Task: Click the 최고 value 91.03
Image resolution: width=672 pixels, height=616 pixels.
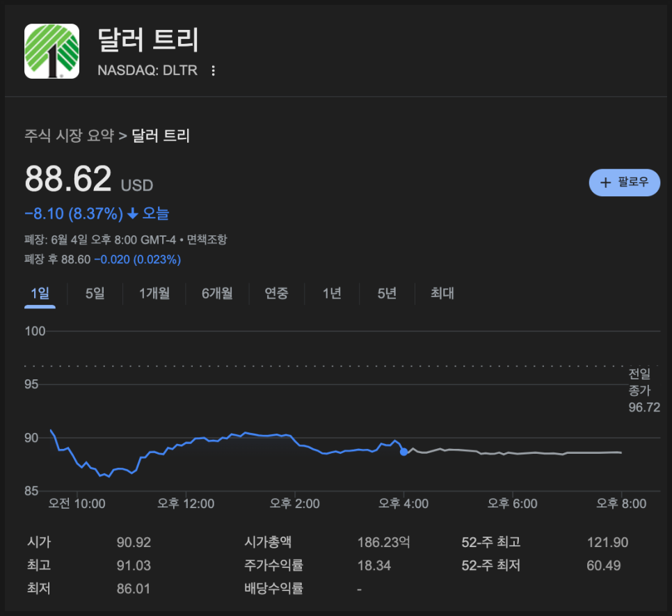Action: click(x=134, y=565)
